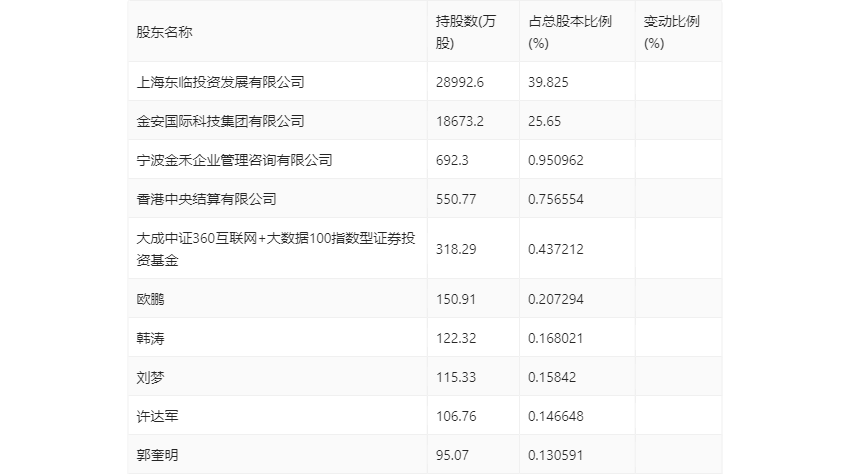Select the 大成中证360互联网+大数据100 fund row name
Viewport: 850px width, 474px height.
pyautogui.click(x=275, y=249)
